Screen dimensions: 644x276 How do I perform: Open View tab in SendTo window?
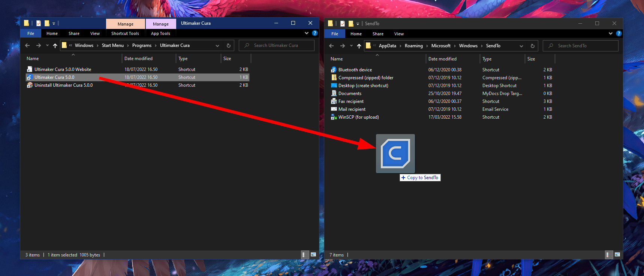(x=399, y=34)
